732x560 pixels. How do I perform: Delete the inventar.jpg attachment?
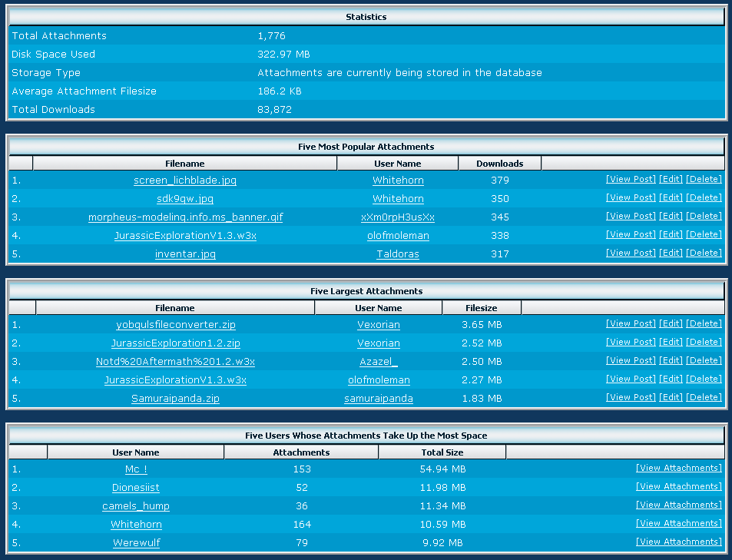pyautogui.click(x=704, y=253)
